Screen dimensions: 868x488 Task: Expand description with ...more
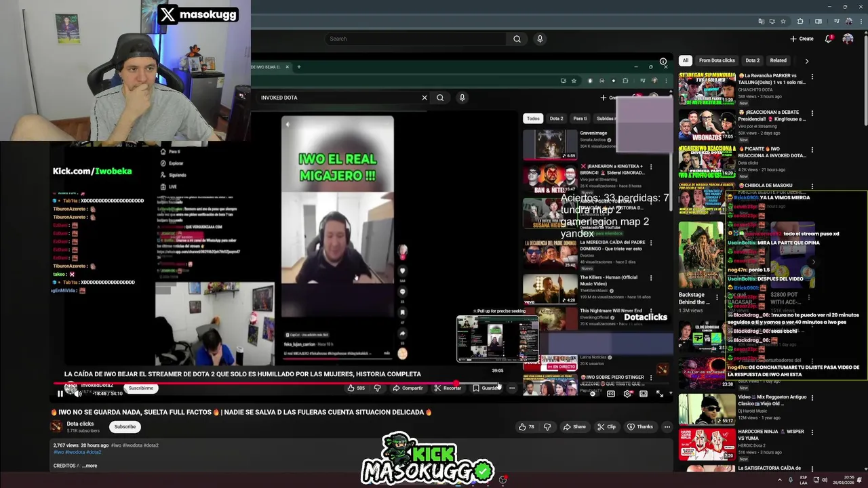click(90, 466)
